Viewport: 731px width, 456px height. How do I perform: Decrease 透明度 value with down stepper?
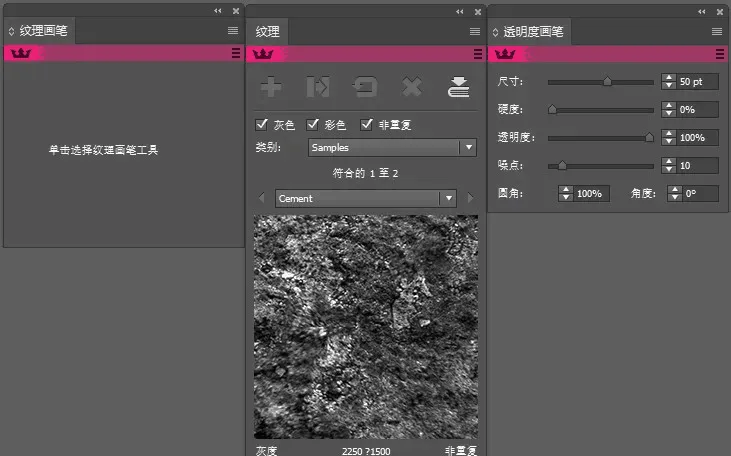tap(669, 142)
